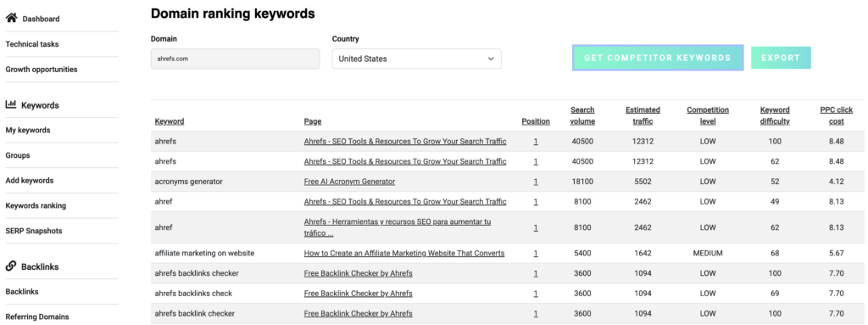
Task: Sort by Competition level column header
Action: coord(708,115)
